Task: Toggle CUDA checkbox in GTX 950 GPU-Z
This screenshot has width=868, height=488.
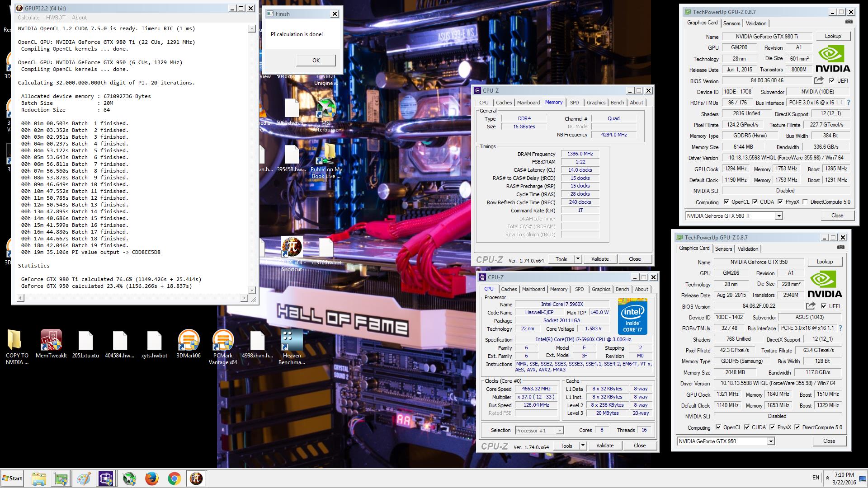Action: [747, 427]
